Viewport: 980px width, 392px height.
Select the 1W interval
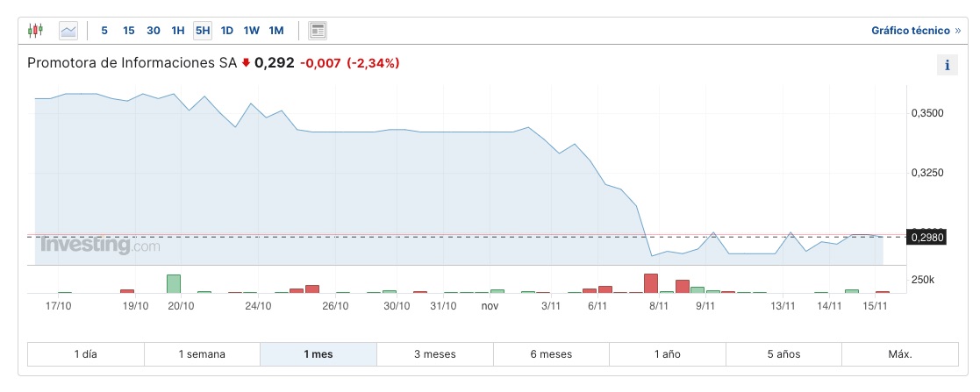pyautogui.click(x=252, y=31)
